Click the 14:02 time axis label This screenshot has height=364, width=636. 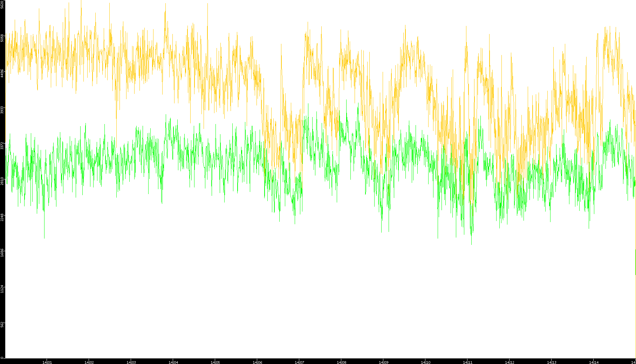click(89, 362)
